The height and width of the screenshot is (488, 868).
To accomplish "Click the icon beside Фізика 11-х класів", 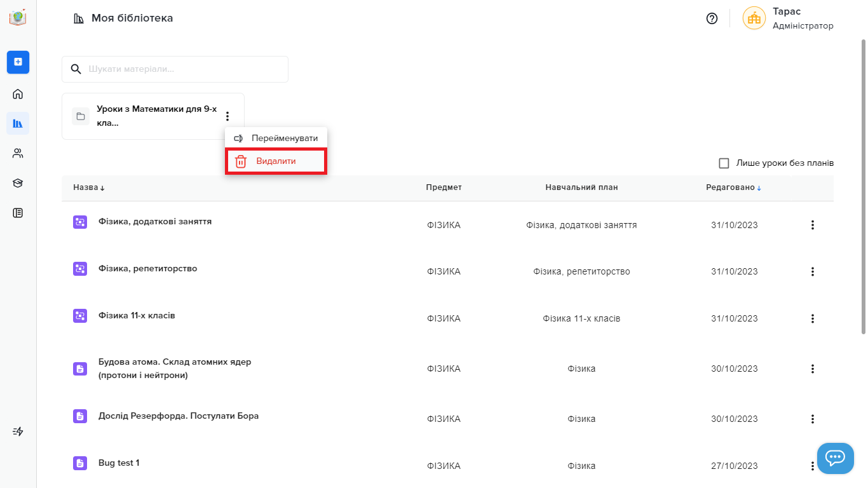I will 80,316.
